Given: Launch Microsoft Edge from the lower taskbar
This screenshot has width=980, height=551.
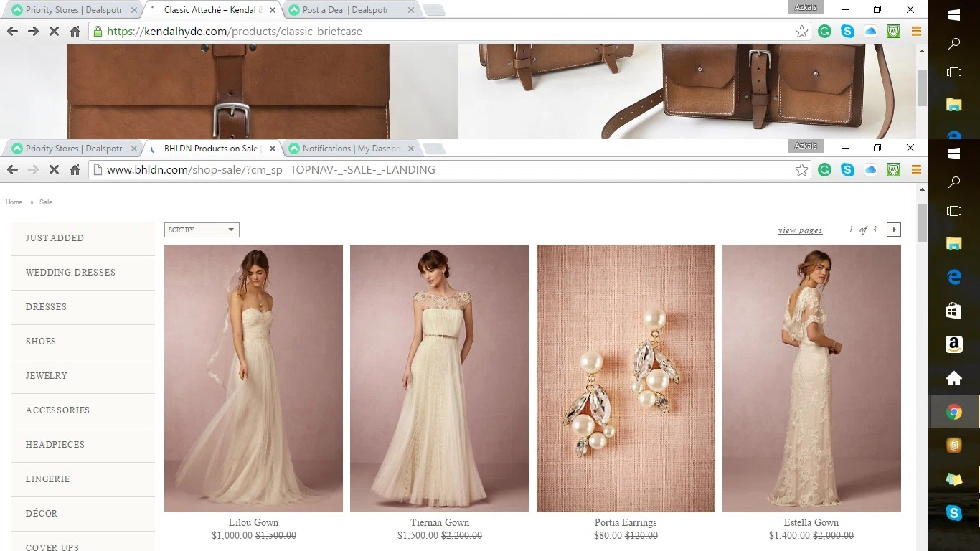Looking at the screenshot, I should point(953,276).
